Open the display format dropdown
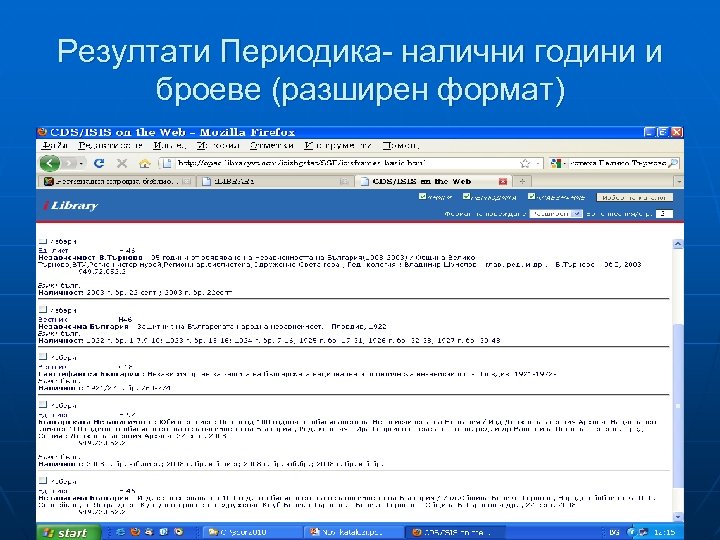 coord(556,214)
